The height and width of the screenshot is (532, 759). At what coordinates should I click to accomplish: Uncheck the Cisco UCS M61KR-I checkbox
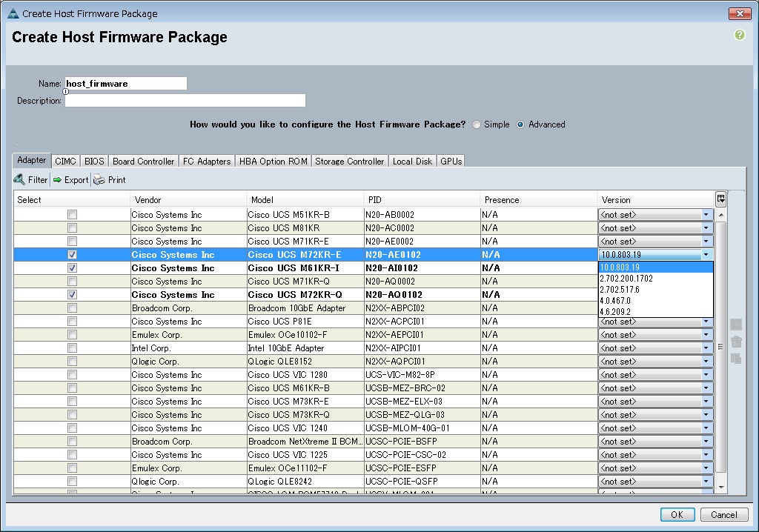(x=72, y=267)
